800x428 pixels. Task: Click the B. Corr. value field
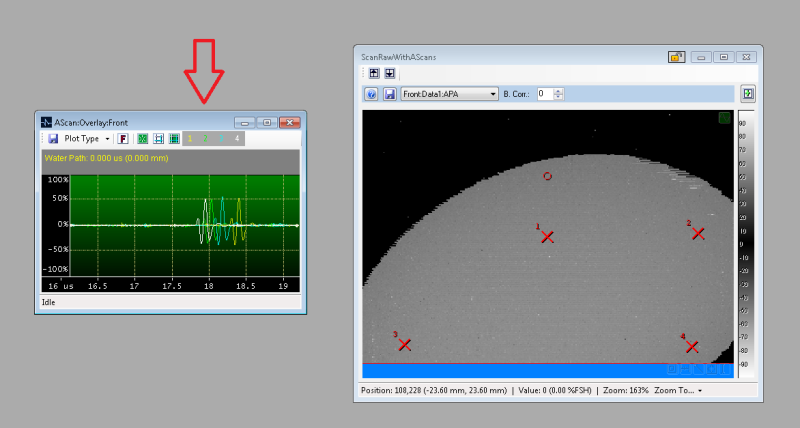coord(545,94)
